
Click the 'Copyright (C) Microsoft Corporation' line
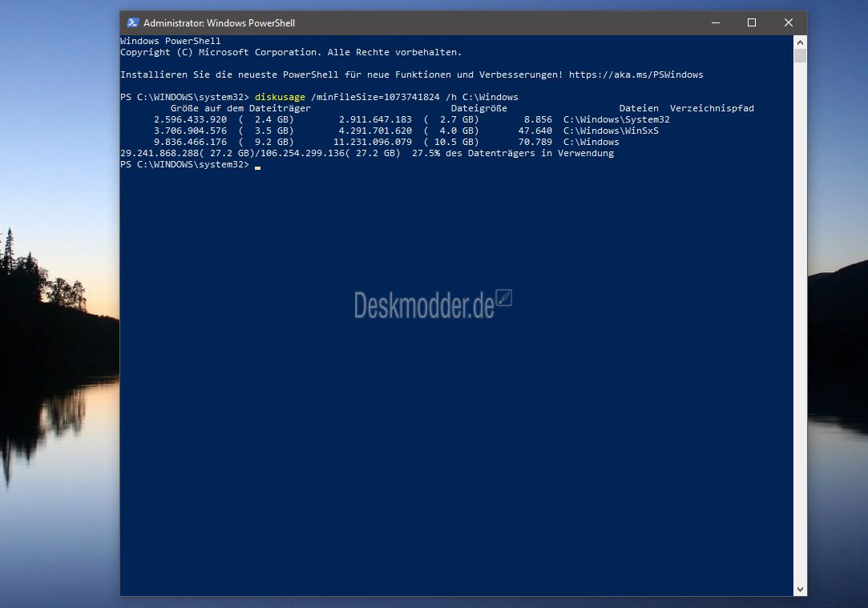pos(291,53)
